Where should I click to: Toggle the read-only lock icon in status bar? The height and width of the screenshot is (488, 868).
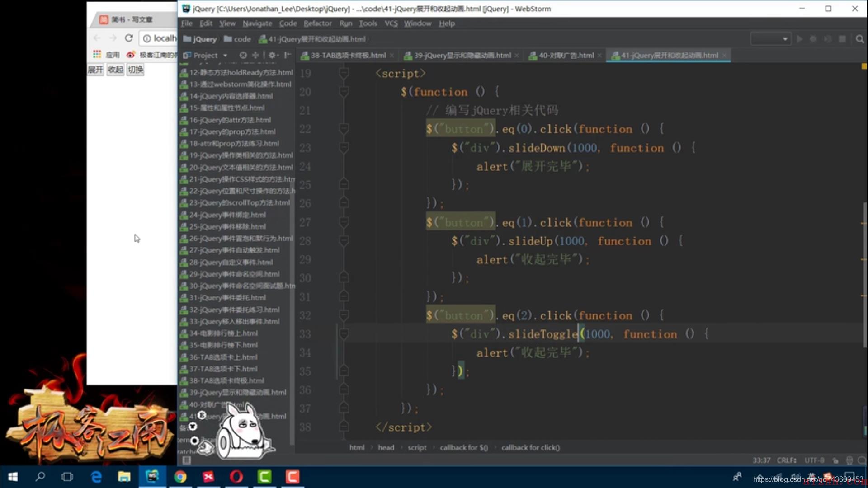click(x=835, y=460)
